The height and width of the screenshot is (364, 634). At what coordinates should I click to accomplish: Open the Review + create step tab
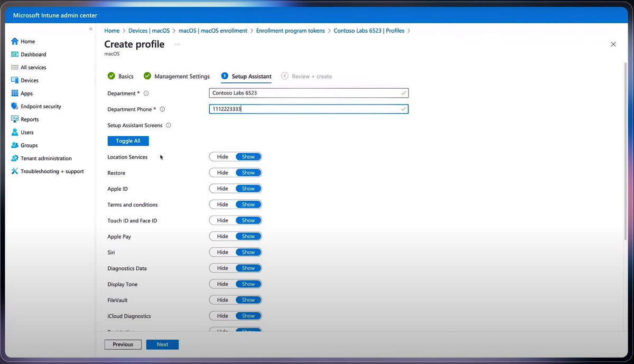point(306,76)
